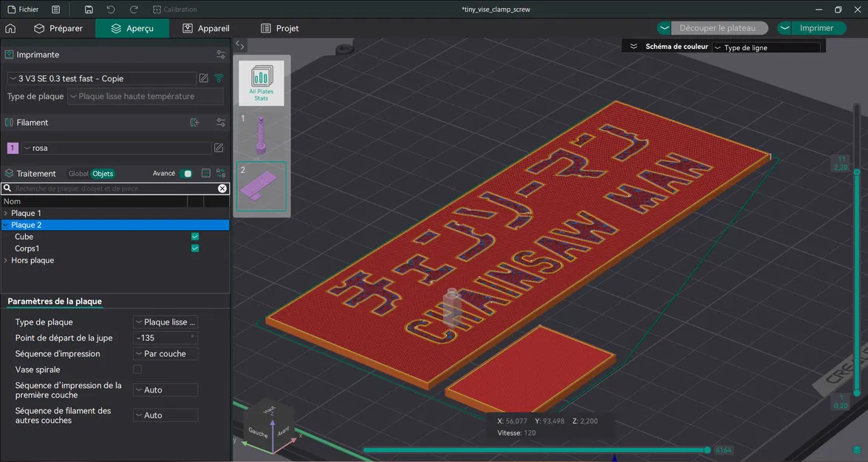
Task: Select Global processing mode
Action: click(78, 174)
